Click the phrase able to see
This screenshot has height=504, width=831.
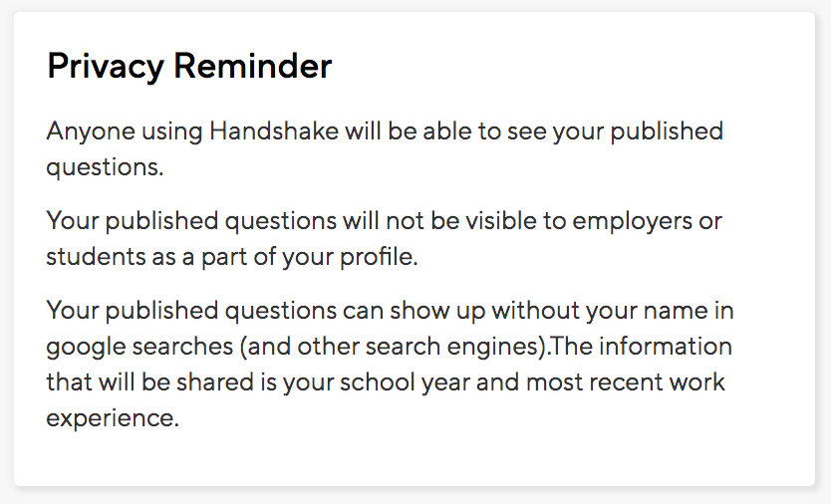[485, 130]
